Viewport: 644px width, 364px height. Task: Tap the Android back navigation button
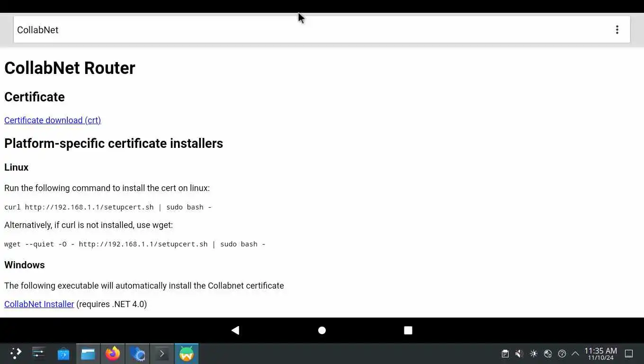(235, 330)
